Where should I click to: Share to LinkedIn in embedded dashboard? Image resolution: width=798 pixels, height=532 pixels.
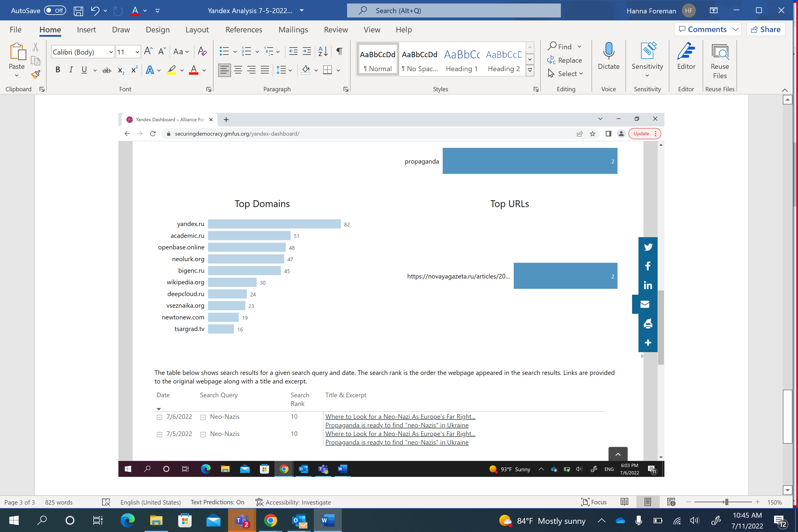648,285
